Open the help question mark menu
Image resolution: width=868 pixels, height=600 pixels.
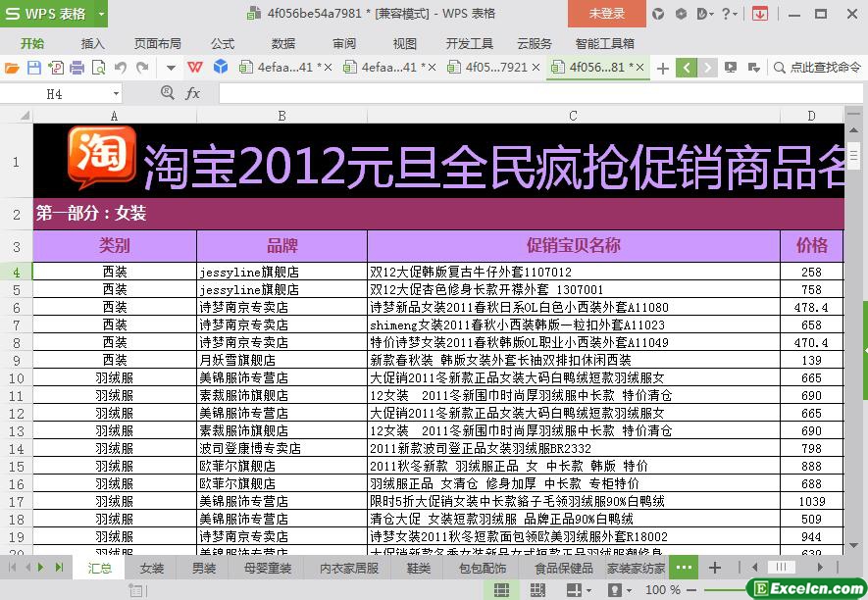[x=729, y=14]
